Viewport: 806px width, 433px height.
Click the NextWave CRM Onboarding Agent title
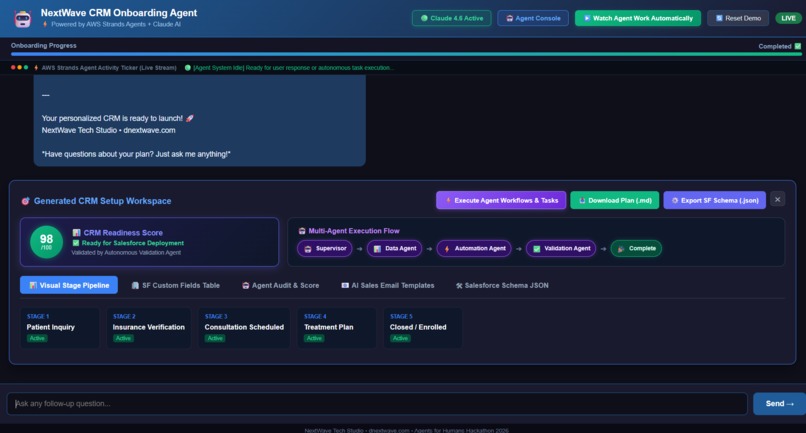(119, 13)
